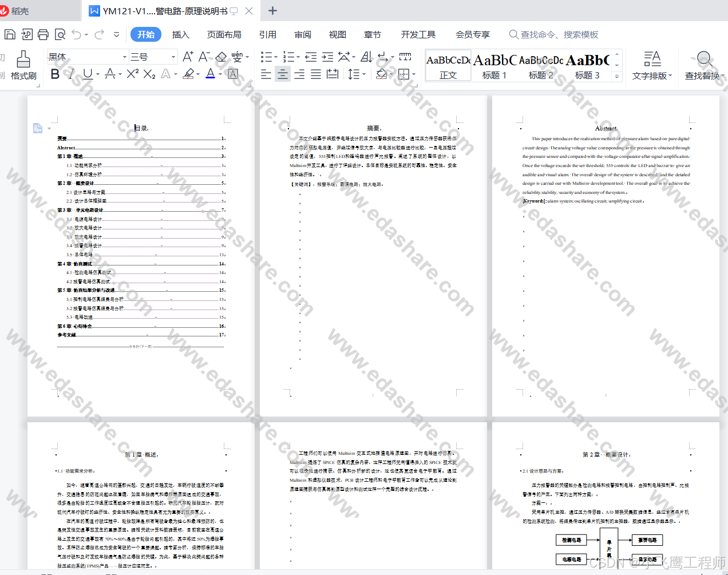Apply superscript X² formatting

coord(133,74)
